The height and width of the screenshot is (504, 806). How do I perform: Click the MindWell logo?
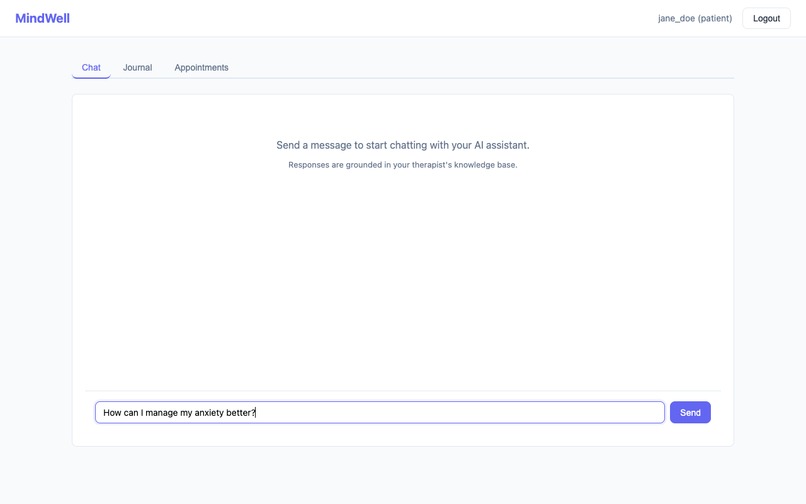point(42,19)
